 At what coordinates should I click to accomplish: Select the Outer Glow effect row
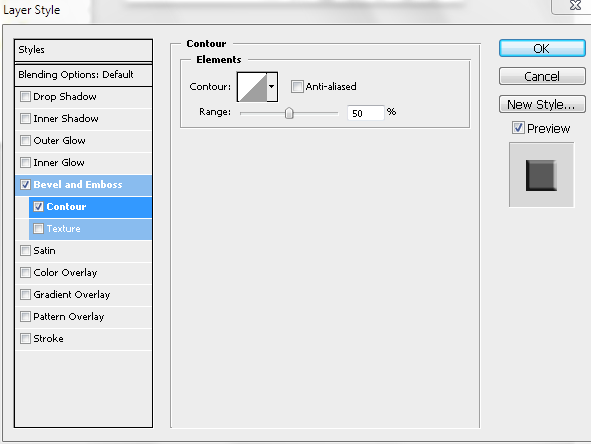[x=83, y=141]
